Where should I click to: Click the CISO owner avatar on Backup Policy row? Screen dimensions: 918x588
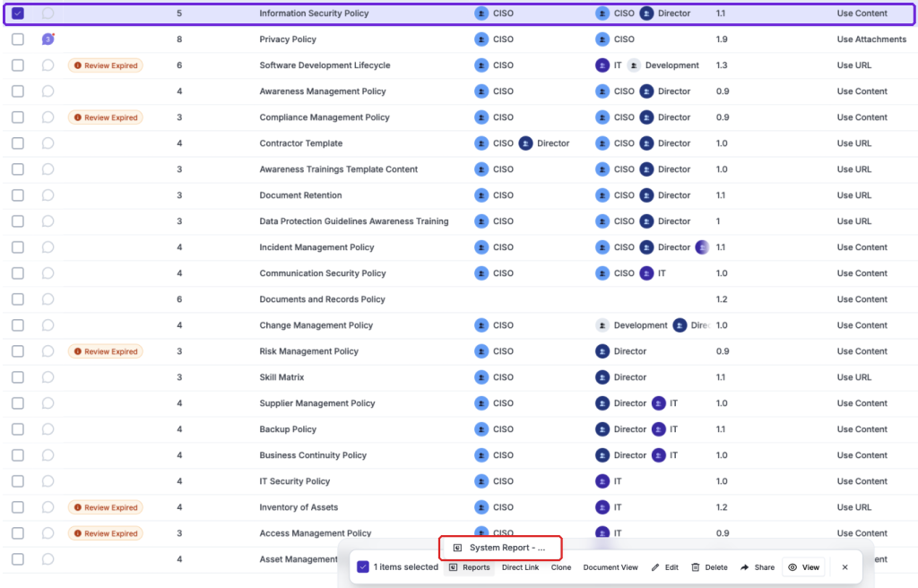click(x=481, y=429)
